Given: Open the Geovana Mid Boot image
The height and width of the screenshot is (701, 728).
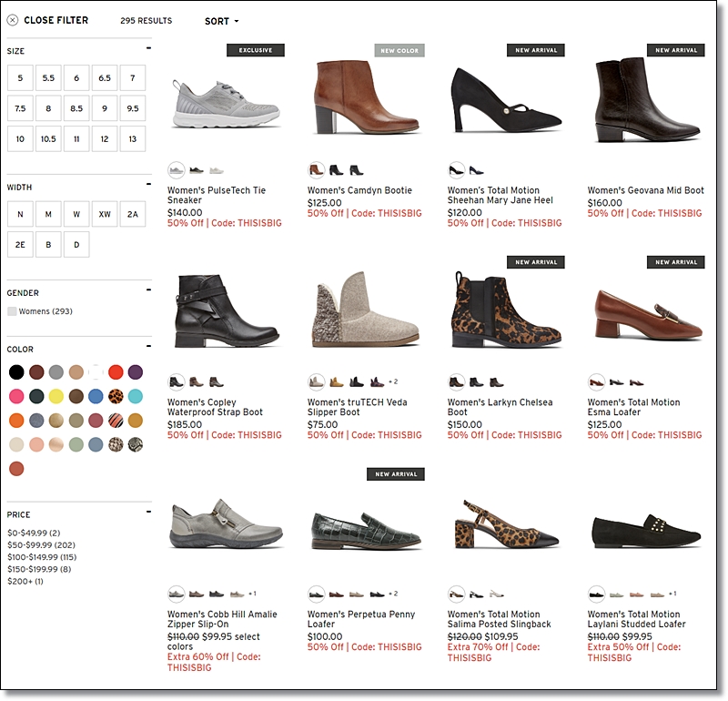Looking at the screenshot, I should (647, 99).
